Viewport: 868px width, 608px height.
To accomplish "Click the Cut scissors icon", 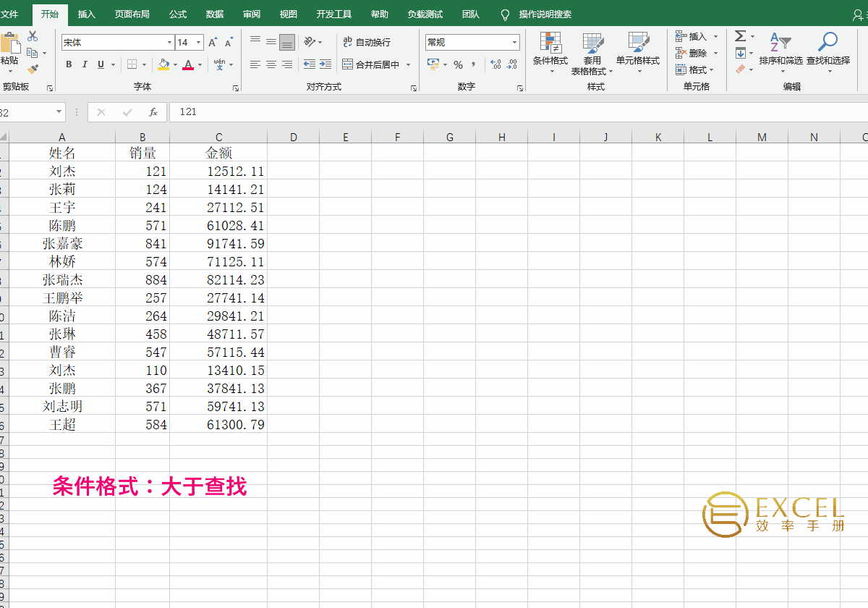I will (33, 36).
